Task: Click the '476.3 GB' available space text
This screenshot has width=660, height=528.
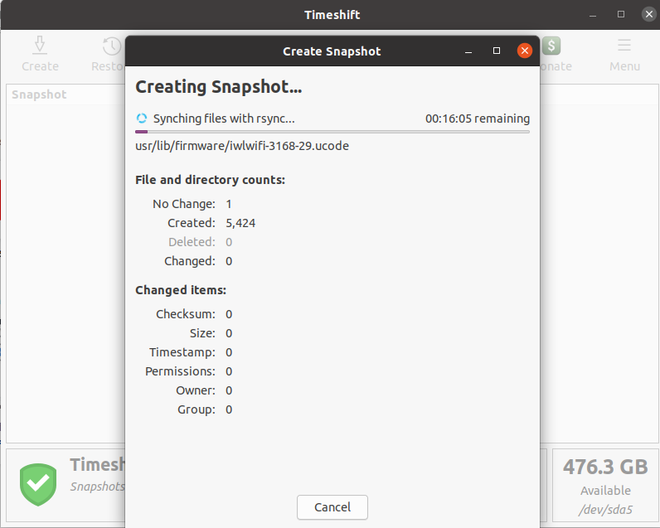Action: (x=605, y=467)
